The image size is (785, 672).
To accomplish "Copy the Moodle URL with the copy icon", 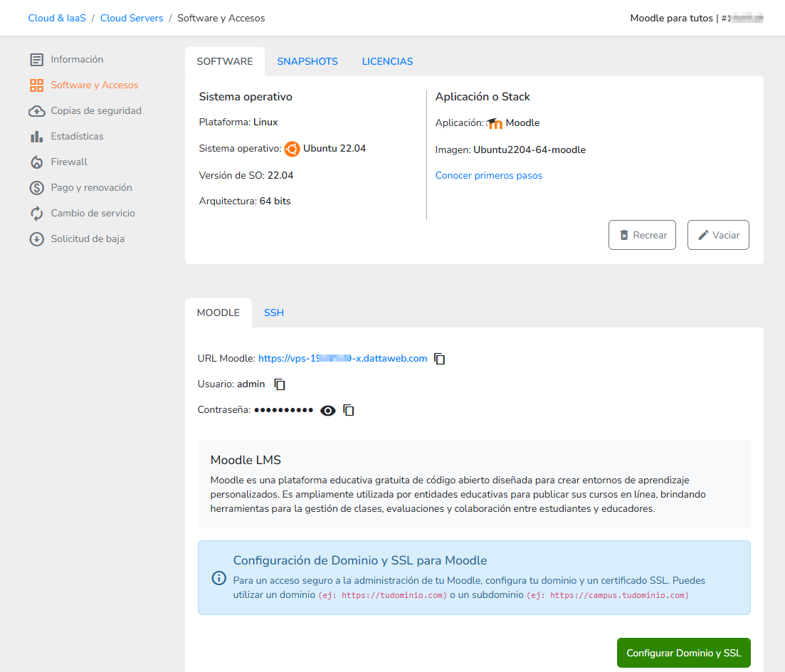I will point(440,359).
